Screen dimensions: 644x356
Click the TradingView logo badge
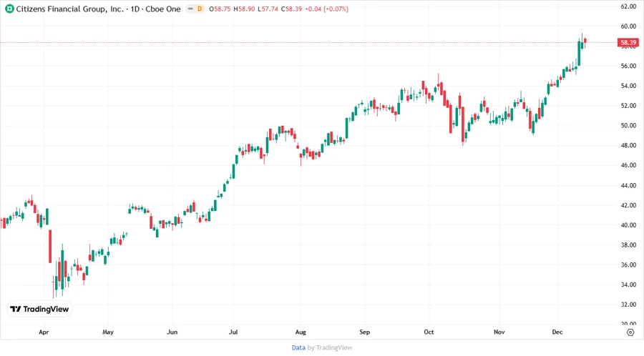point(40,310)
